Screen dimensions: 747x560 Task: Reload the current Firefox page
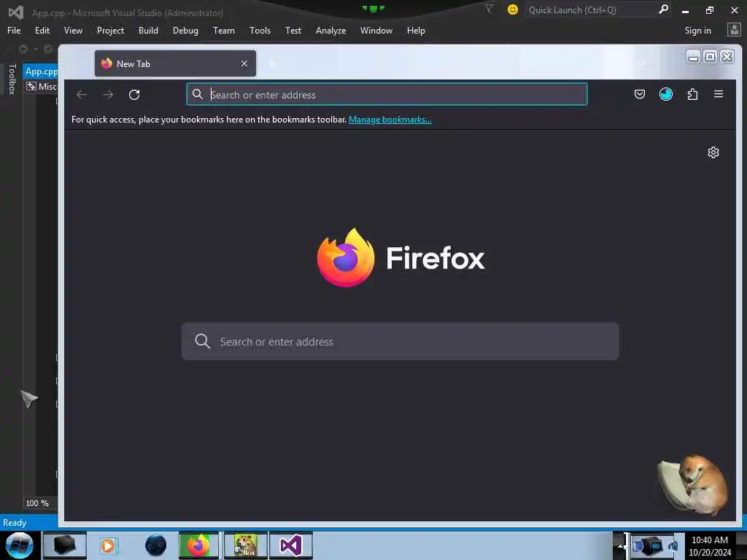pyautogui.click(x=134, y=95)
